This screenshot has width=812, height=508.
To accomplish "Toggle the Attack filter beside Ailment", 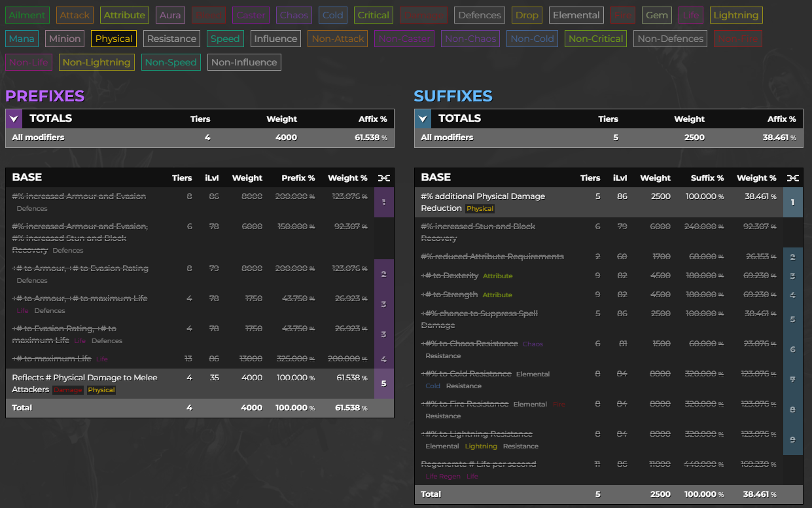I will pyautogui.click(x=75, y=15).
